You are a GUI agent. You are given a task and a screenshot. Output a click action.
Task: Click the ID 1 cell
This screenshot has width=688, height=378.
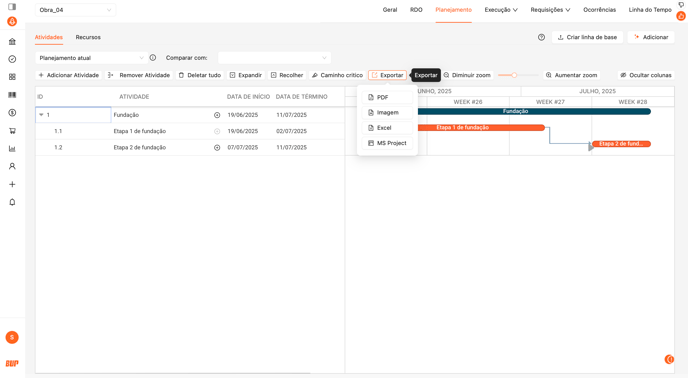[x=73, y=115]
